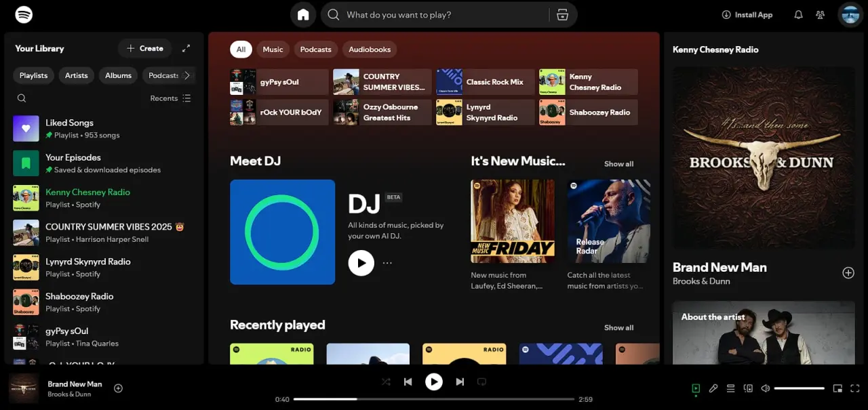Show all Recently played

click(618, 327)
